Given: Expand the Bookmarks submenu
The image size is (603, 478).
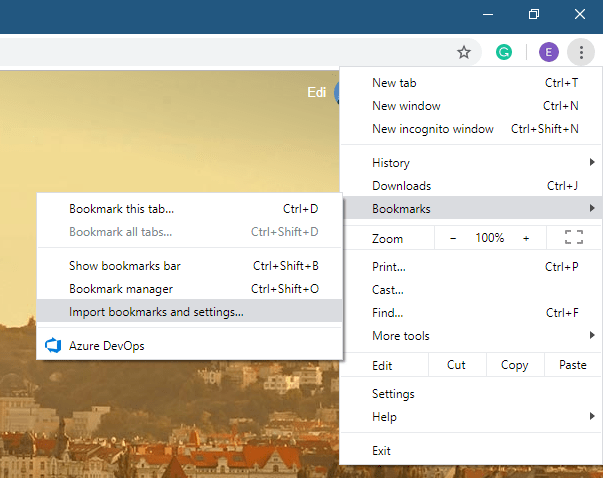Looking at the screenshot, I should pos(471,208).
